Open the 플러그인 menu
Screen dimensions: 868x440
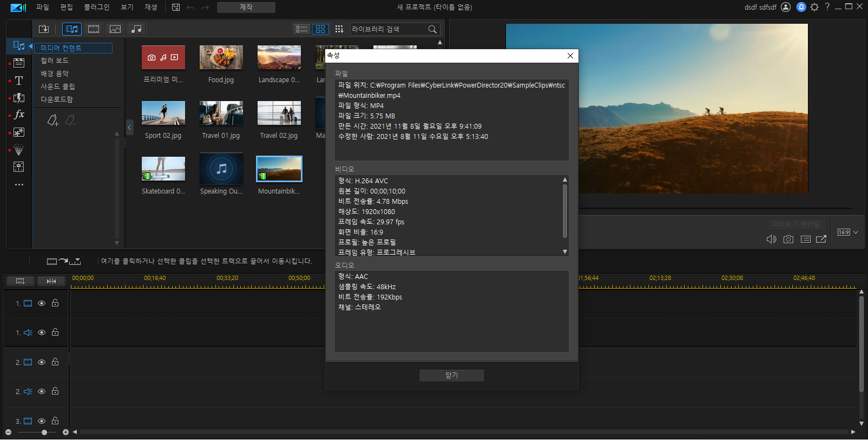tap(97, 7)
